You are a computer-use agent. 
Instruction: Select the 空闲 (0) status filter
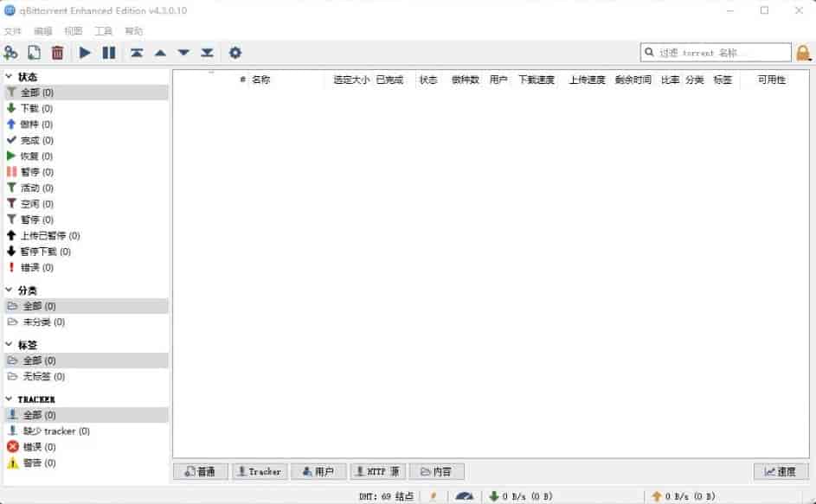87,204
